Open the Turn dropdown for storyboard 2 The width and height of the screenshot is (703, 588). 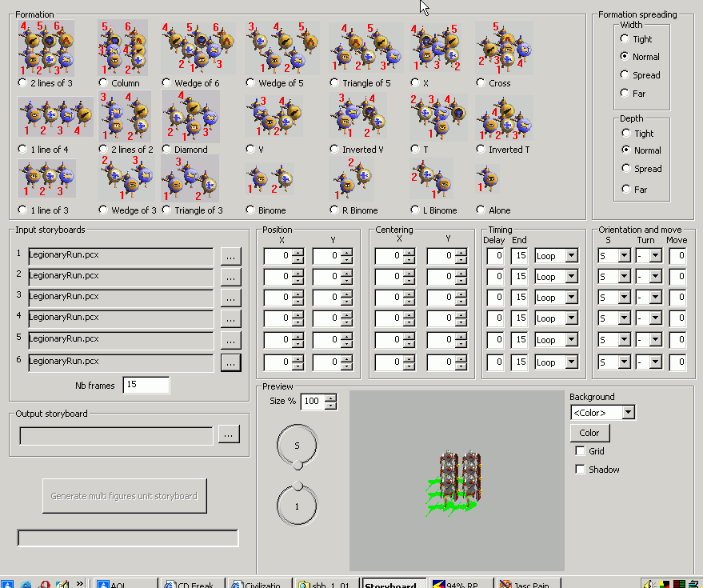click(656, 277)
